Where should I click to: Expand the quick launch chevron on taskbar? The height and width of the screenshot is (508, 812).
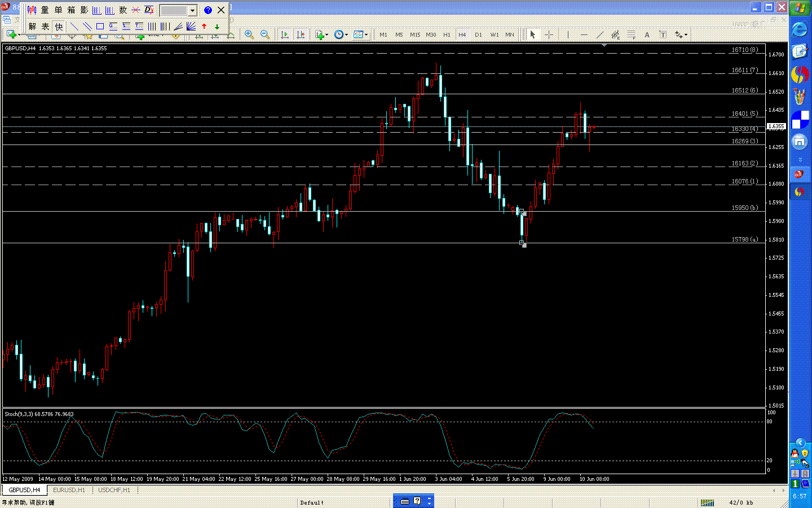tap(800, 160)
